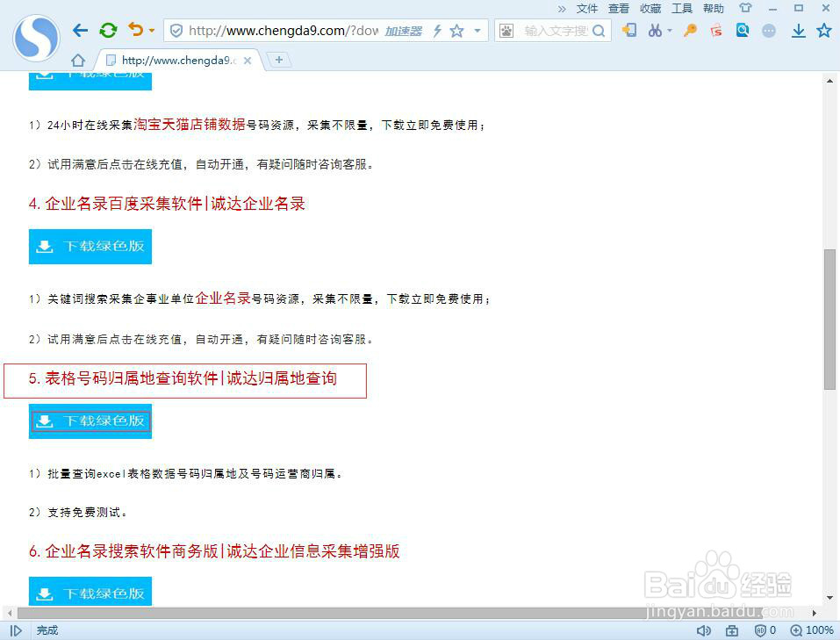Click the home page icon
Image resolution: width=840 pixels, height=640 pixels.
(x=78, y=60)
